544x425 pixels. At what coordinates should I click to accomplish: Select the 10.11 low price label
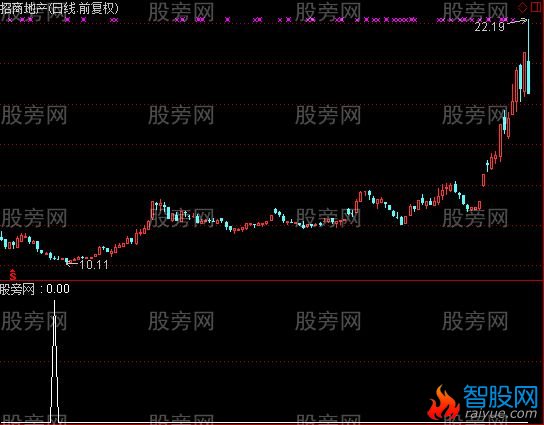pos(94,265)
